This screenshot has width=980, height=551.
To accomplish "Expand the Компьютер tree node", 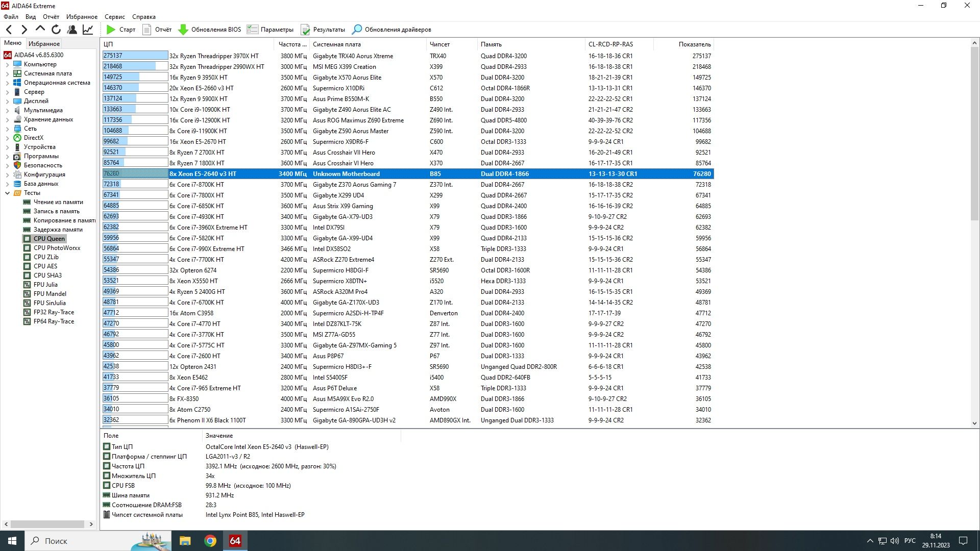I will click(x=7, y=64).
